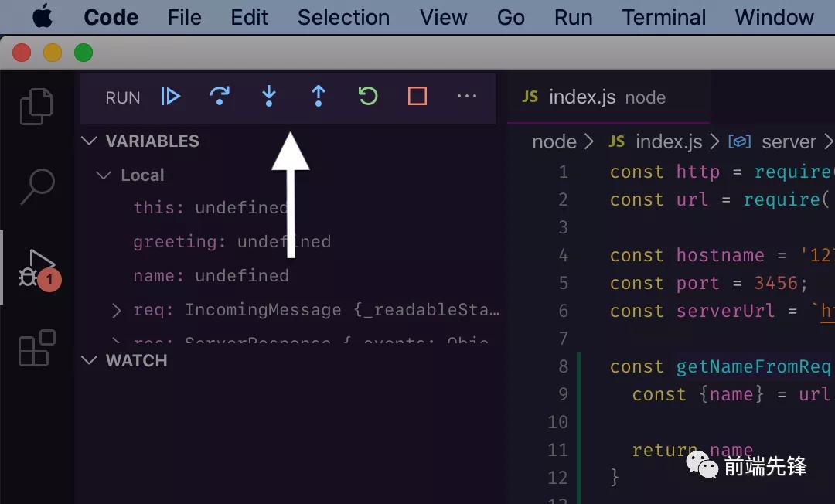This screenshot has width=835, height=504.
Task: Click the RUN label in the debug toolbar
Action: 122,97
